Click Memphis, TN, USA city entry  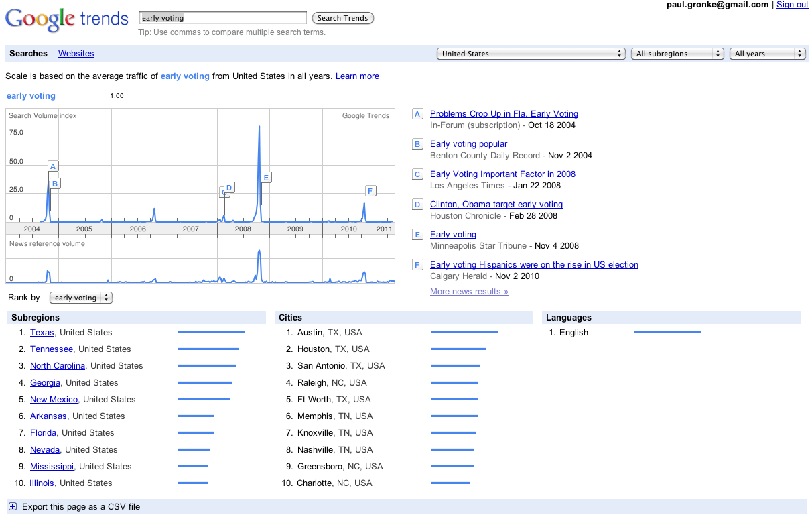click(335, 416)
